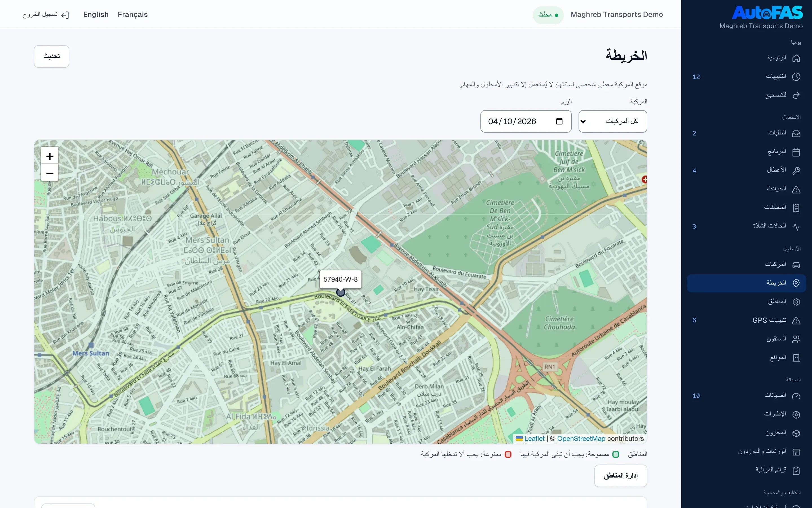The width and height of the screenshot is (812, 508).
Task: Click the calendar icon for البرنامج
Action: click(x=796, y=152)
